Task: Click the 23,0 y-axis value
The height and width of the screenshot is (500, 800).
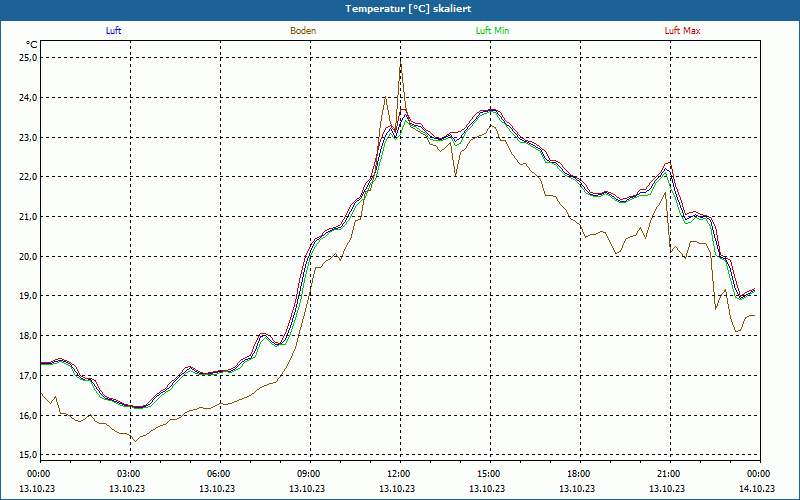Action: tap(29, 137)
